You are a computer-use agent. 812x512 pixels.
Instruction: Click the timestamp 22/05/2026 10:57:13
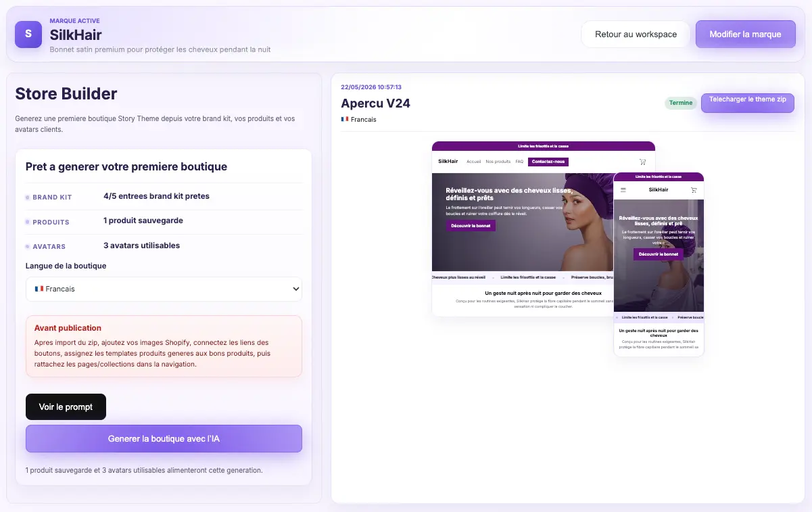tap(371, 87)
